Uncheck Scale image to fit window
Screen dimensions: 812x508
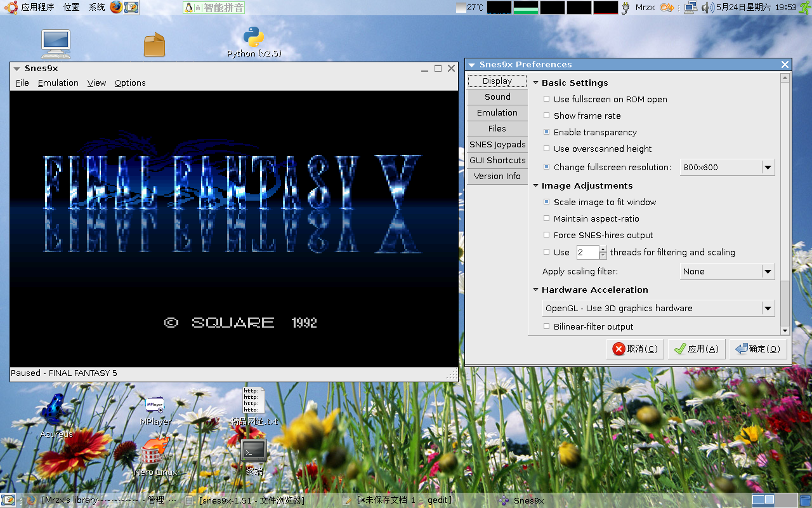[547, 202]
